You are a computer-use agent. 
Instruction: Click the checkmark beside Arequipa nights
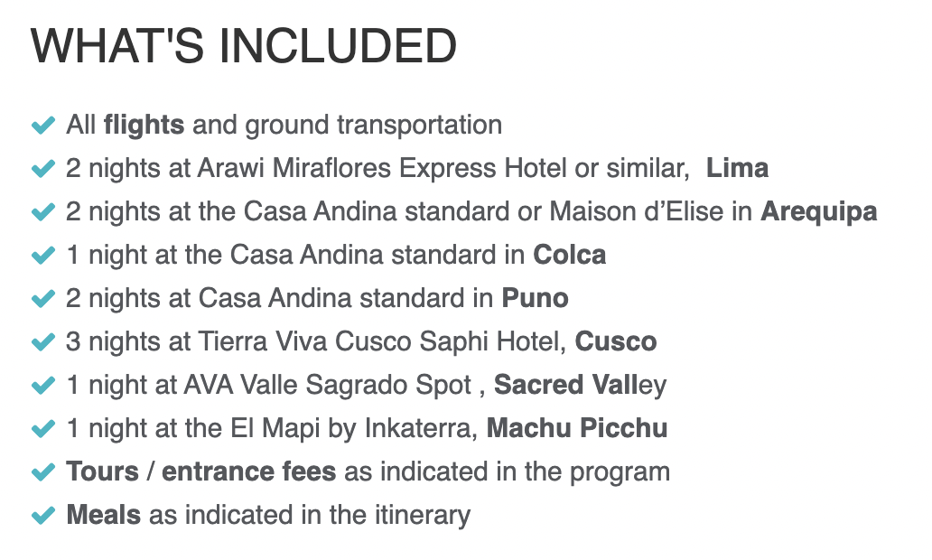[x=43, y=212]
